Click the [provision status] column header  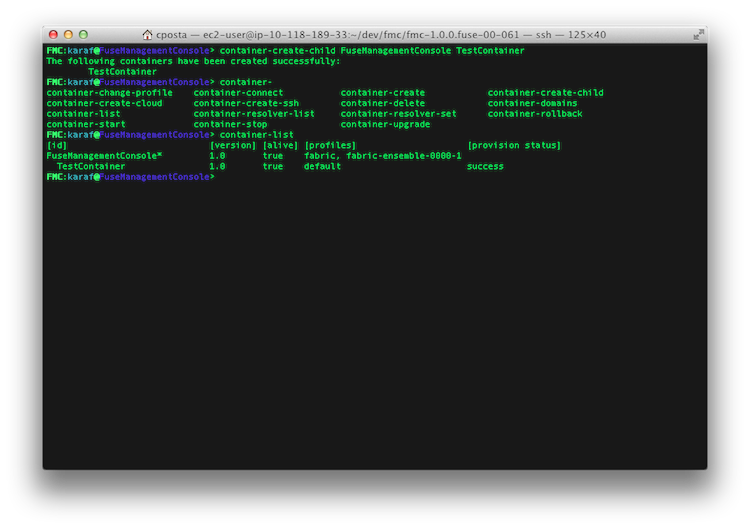pos(514,145)
